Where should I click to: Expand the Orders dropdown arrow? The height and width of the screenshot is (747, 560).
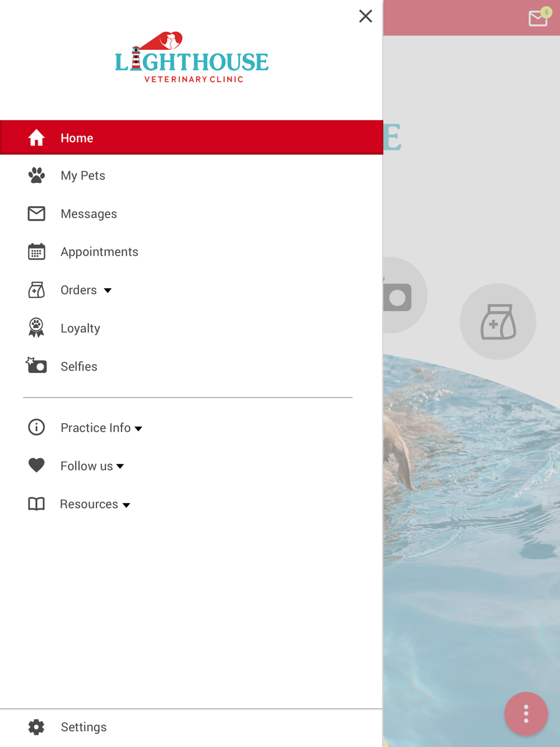[108, 291]
